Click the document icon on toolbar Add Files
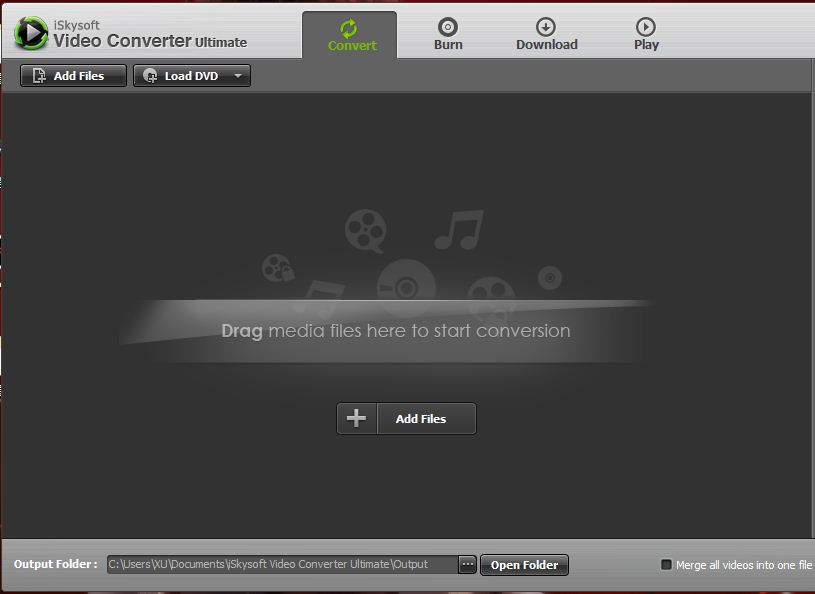The image size is (815, 594). (40, 76)
